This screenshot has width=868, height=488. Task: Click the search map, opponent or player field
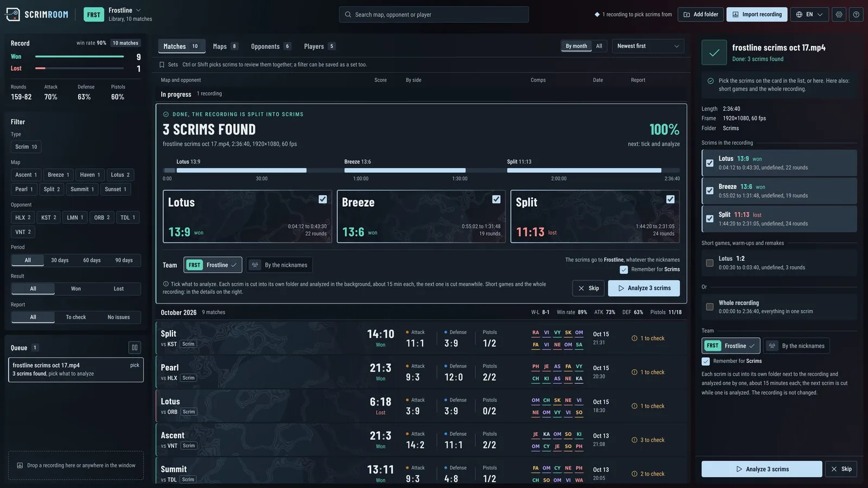click(434, 15)
